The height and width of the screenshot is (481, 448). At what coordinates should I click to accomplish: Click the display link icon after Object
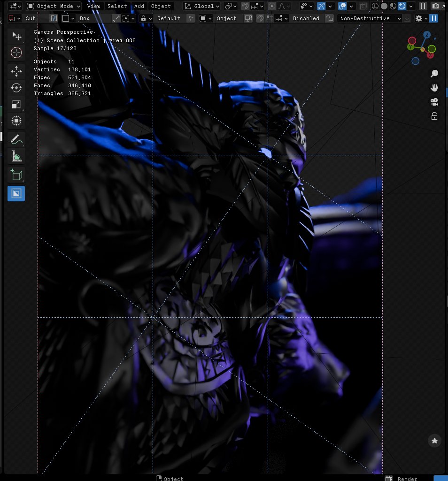point(248,18)
